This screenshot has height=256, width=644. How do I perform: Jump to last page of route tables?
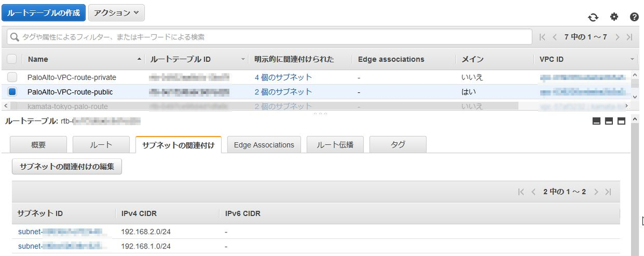(x=630, y=37)
